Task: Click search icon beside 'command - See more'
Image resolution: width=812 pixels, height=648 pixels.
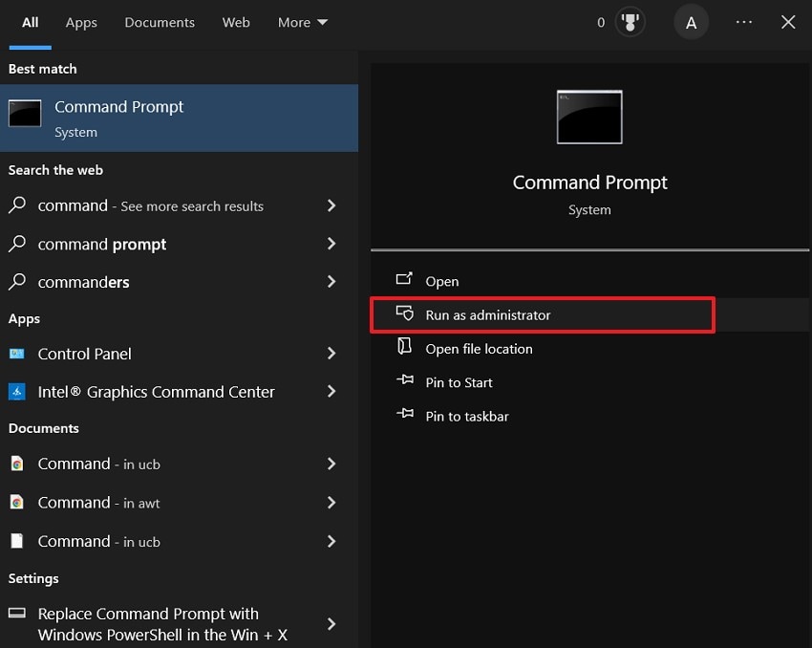Action: coord(17,205)
